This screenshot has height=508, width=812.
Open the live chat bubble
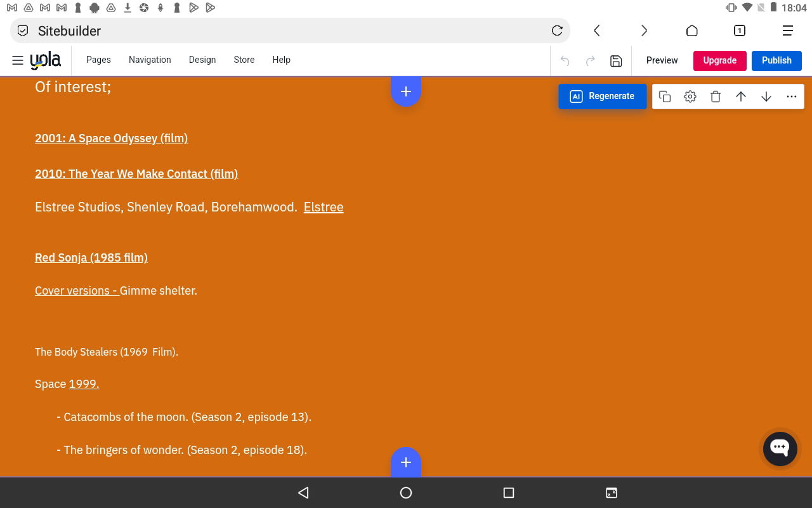click(x=780, y=448)
